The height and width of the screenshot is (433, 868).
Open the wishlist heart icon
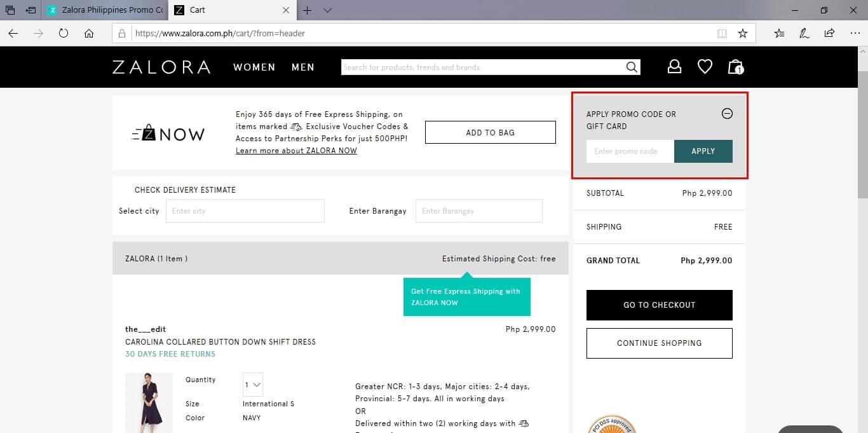click(x=705, y=67)
